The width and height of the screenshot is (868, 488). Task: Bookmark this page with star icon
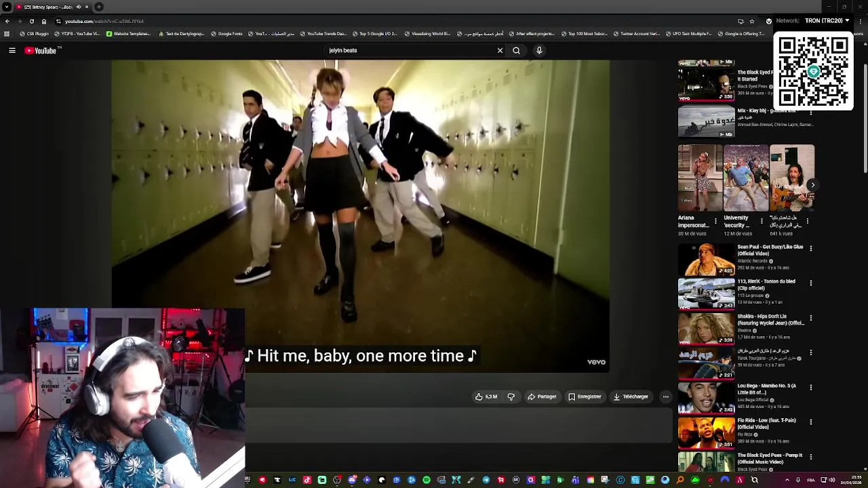pyautogui.click(x=752, y=21)
